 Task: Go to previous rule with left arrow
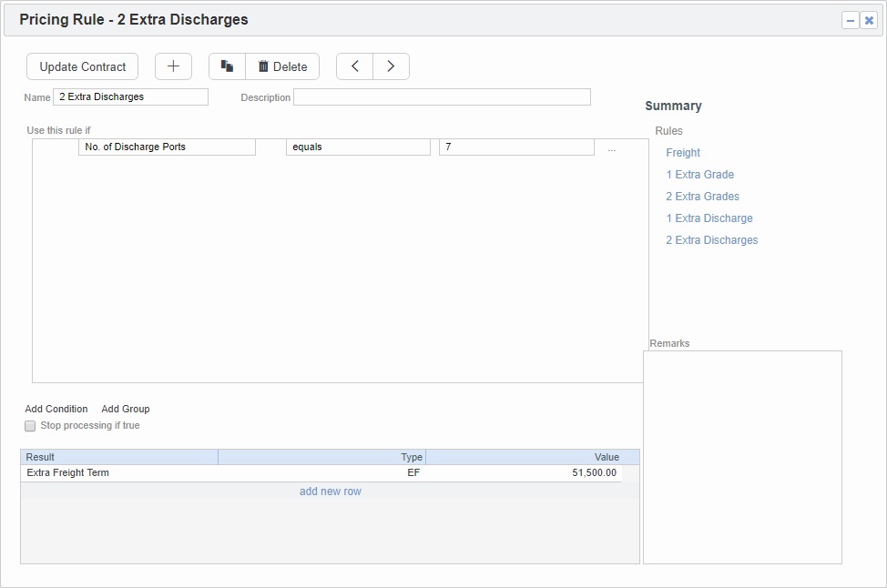[x=355, y=66]
